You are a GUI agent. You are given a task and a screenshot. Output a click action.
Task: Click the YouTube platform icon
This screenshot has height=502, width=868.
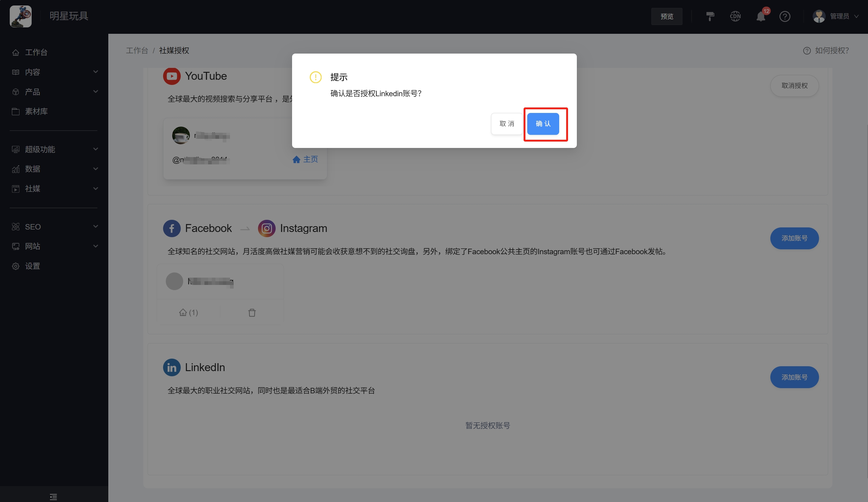(172, 76)
